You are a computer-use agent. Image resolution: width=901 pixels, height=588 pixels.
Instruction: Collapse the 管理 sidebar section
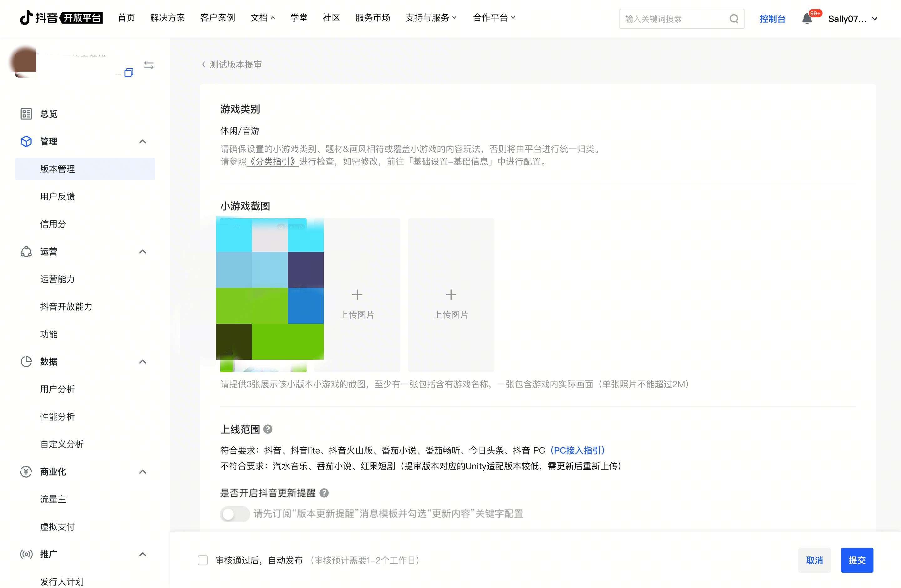pyautogui.click(x=142, y=141)
